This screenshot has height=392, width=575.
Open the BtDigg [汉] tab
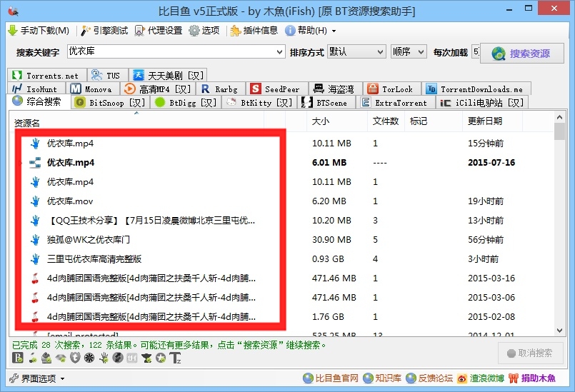pyautogui.click(x=186, y=103)
